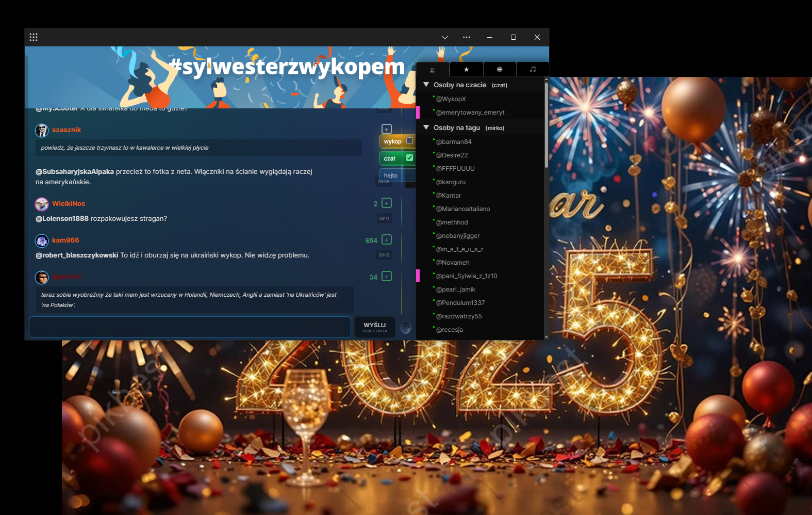Image resolution: width=812 pixels, height=515 pixels.
Task: Select user @Pendulum1337 in the list
Action: [x=460, y=303]
